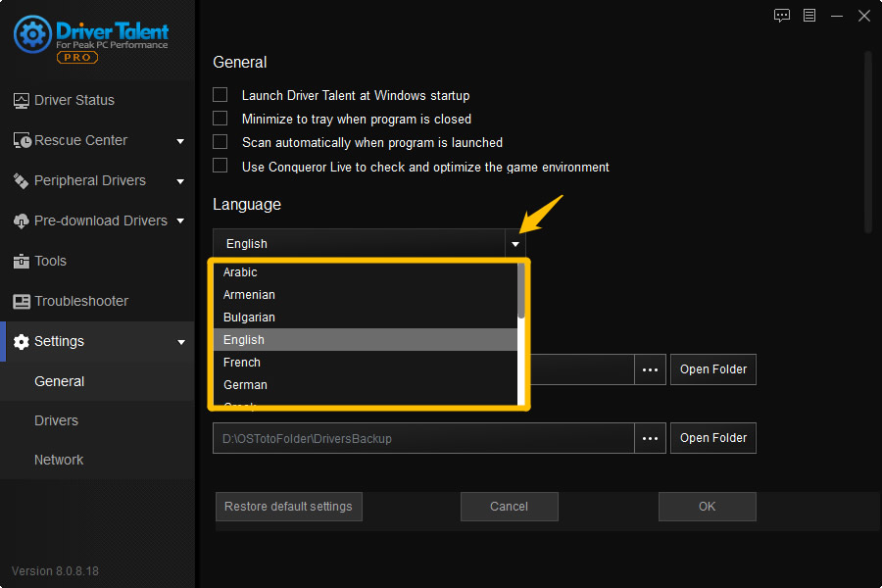The image size is (882, 588).
Task: Click the Settings gear icon in sidebar
Action: 22,342
